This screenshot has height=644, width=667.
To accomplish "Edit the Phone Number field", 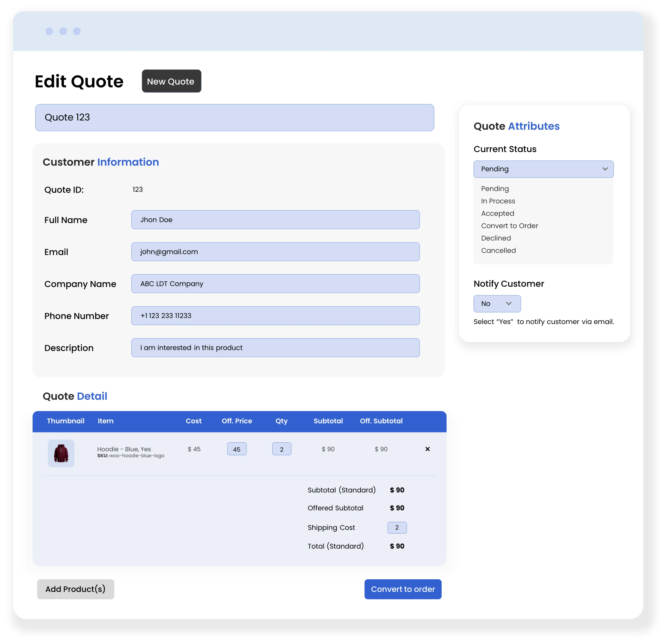I will tap(275, 316).
